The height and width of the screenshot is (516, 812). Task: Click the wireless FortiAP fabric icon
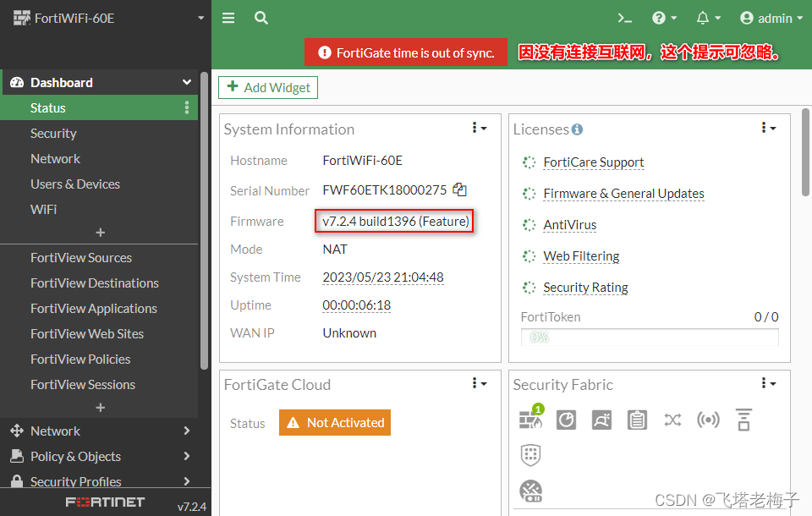708,420
